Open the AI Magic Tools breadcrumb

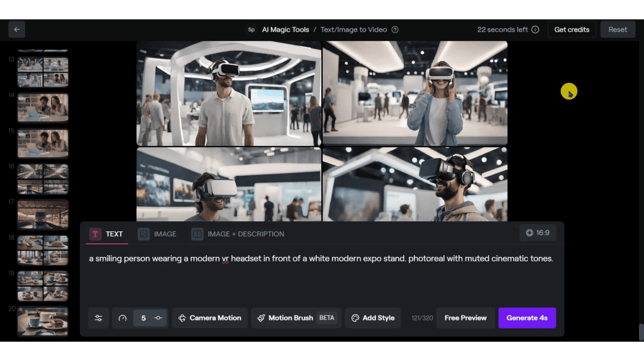tap(286, 30)
